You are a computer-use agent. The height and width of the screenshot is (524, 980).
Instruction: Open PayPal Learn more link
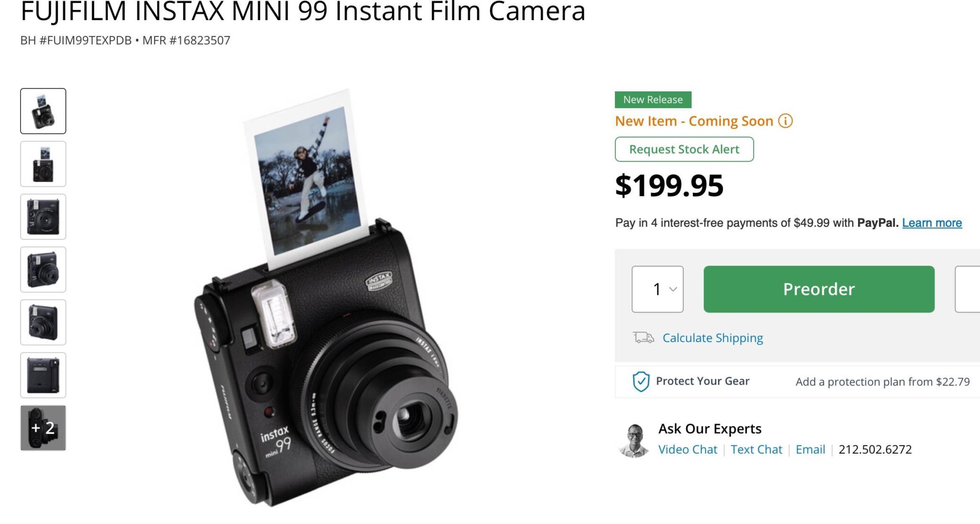932,223
